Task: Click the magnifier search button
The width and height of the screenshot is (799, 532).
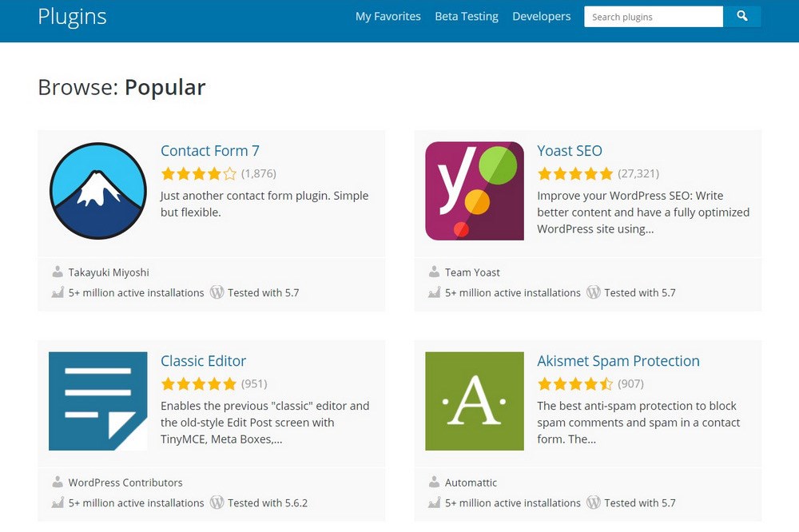Action: [742, 16]
